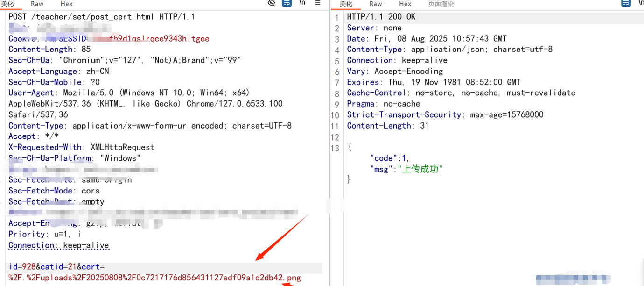644x286 pixels.
Task: Toggle the response pane's blue word-wrap icon
Action: [x=626, y=3]
